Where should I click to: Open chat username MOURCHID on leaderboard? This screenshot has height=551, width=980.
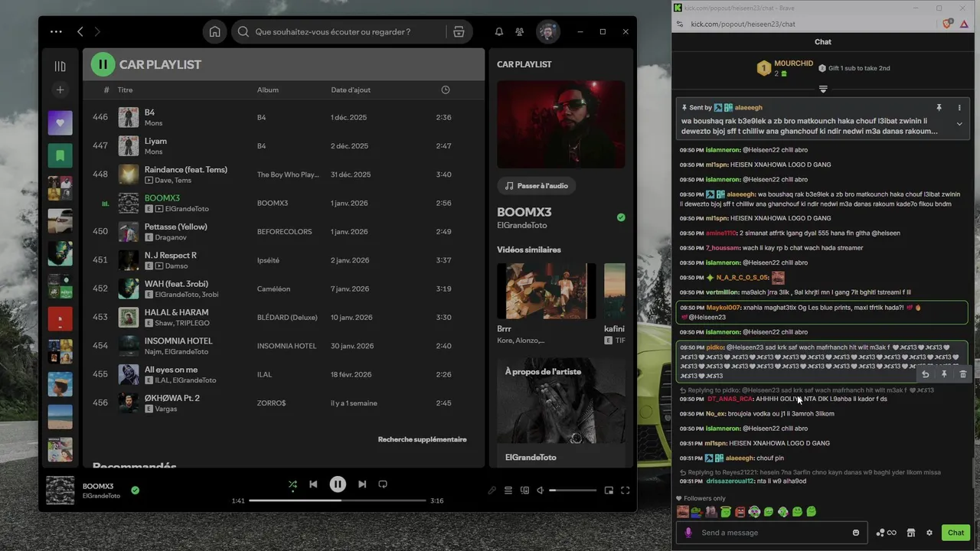793,64
